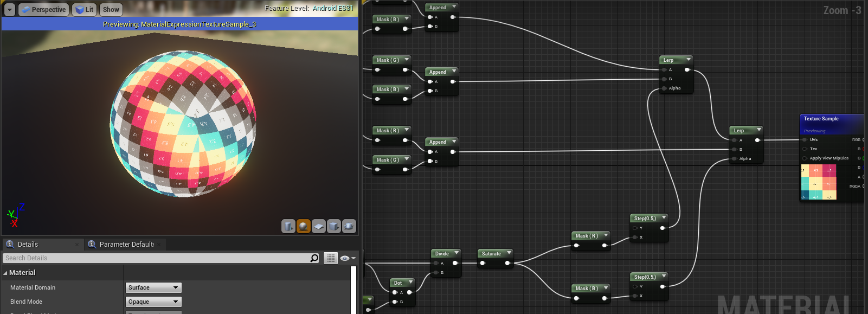Open the Blend Mode Opaque dropdown
This screenshot has height=314, width=868.
click(153, 302)
